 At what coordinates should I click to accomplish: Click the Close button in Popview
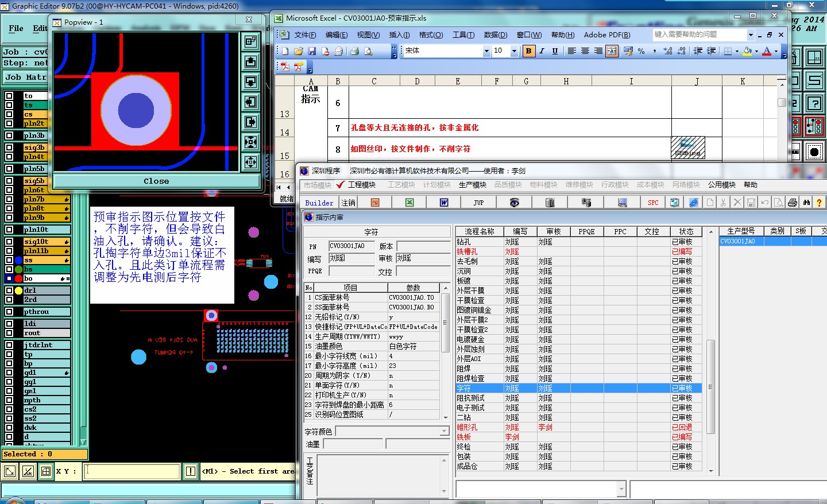pos(156,181)
